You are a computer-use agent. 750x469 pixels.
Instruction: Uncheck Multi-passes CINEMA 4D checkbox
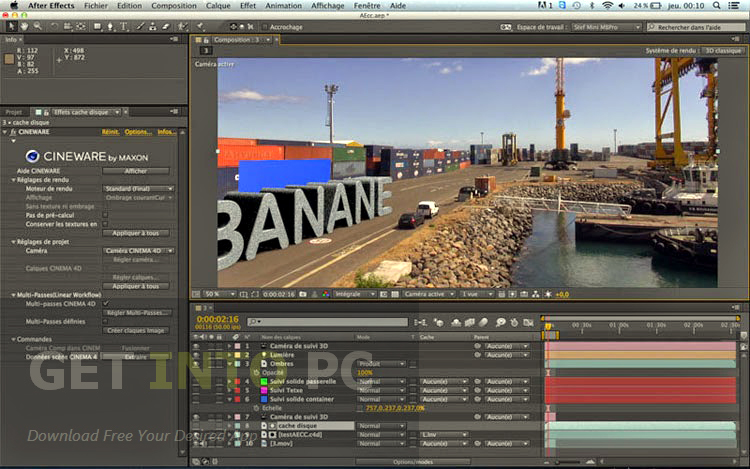[x=105, y=304]
